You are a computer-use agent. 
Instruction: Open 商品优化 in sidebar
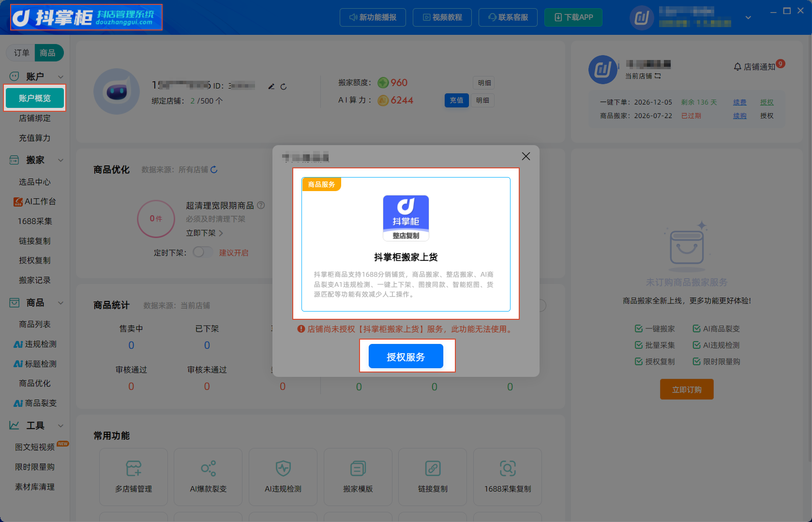tap(35, 383)
